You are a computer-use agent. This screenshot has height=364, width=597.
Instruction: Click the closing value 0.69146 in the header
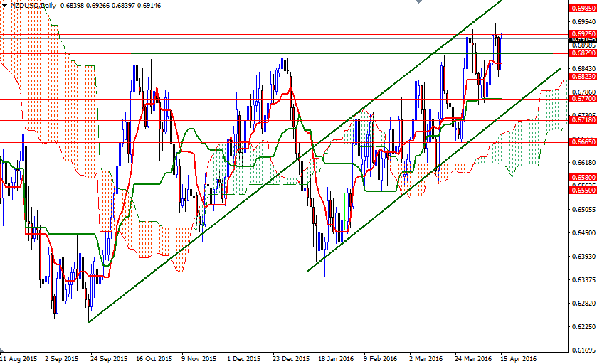[x=149, y=5]
